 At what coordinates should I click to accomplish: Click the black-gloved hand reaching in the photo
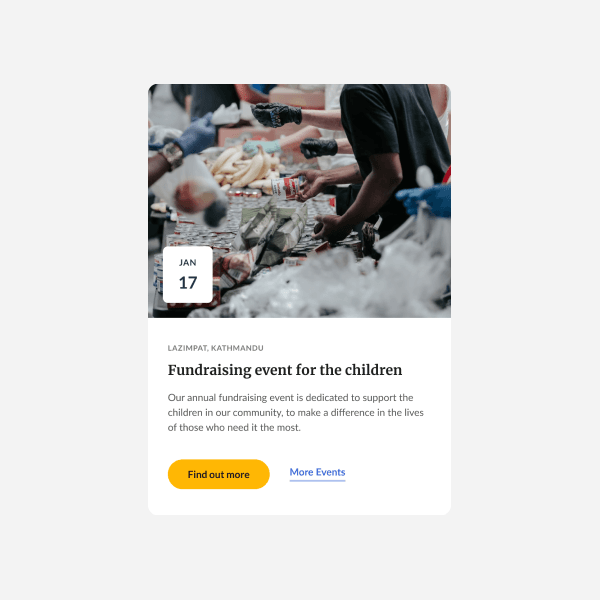(x=277, y=114)
